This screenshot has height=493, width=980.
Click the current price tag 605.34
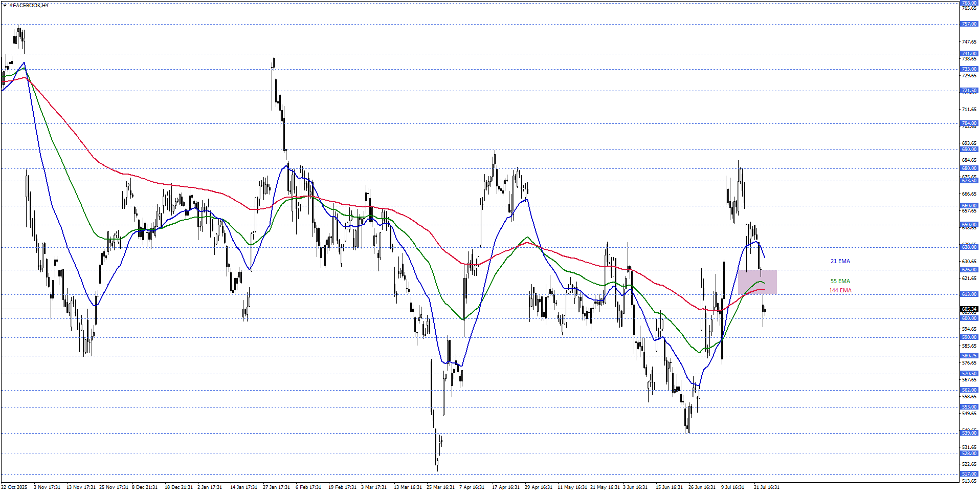[x=969, y=309]
